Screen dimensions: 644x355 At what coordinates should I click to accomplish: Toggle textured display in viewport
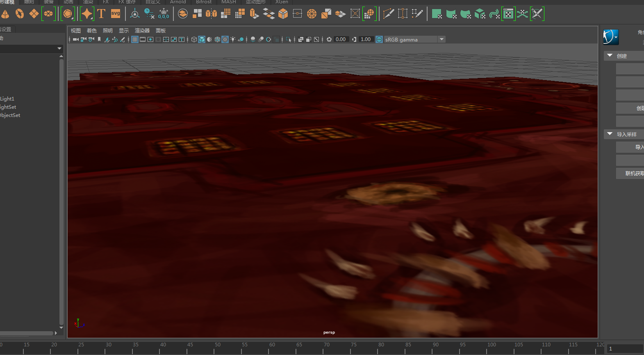coord(225,39)
